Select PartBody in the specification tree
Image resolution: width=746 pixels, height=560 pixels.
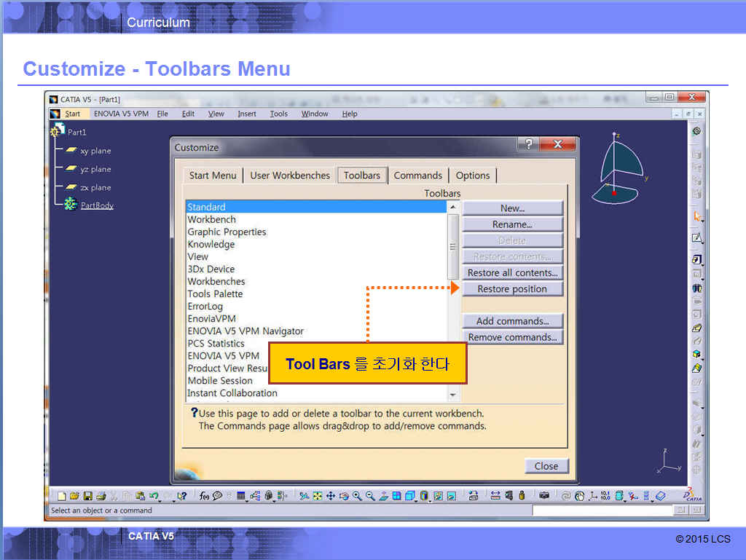[x=97, y=205]
